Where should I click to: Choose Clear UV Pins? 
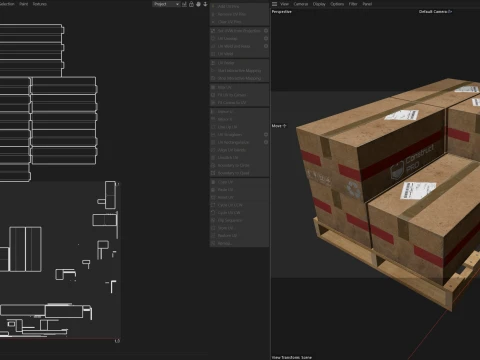click(x=239, y=22)
